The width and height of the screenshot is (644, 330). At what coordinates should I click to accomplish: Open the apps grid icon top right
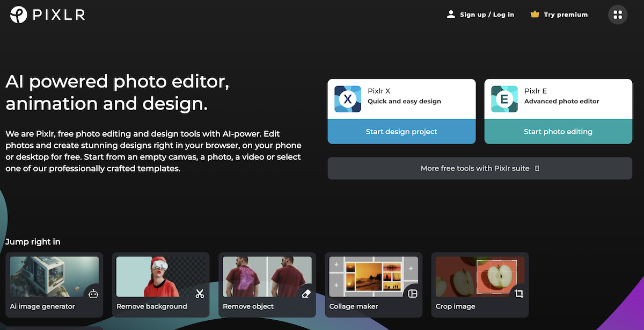coord(618,15)
